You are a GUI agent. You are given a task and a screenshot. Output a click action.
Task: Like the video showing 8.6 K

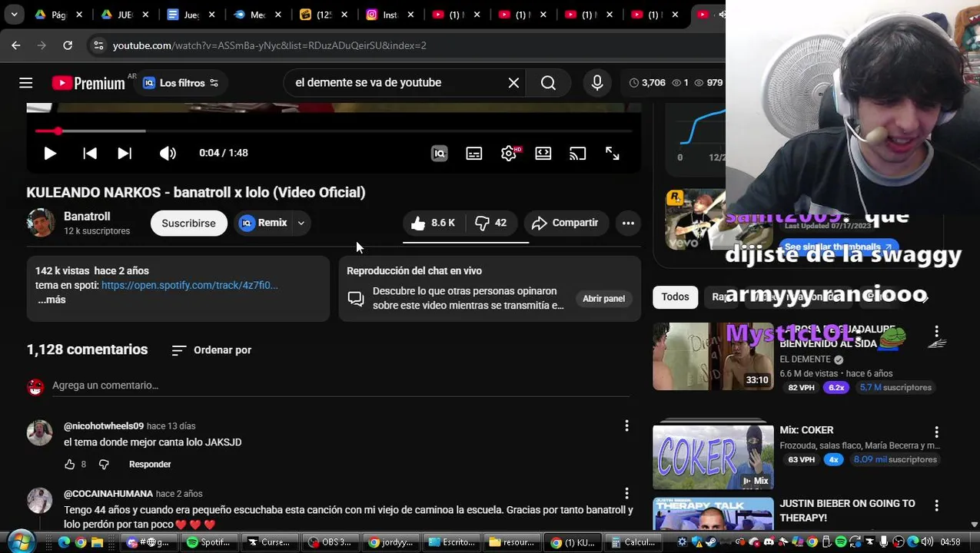tap(434, 223)
